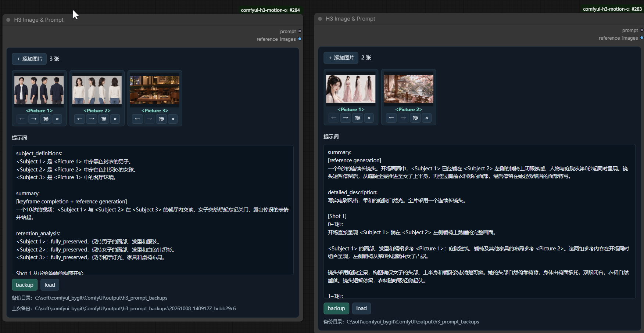
Task: Remove Picture 2 from node #284
Action: click(115, 119)
